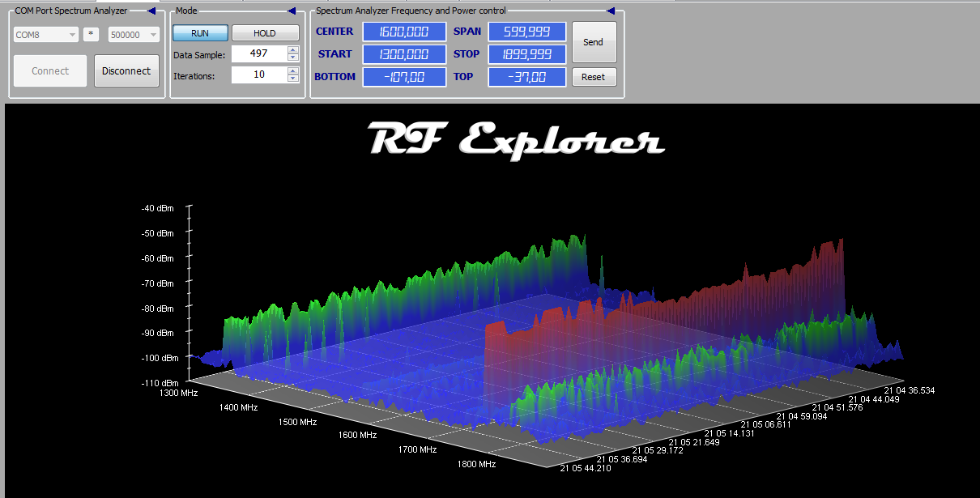Switch to RUN mode
Image resolution: width=980 pixels, height=498 pixels.
click(200, 33)
